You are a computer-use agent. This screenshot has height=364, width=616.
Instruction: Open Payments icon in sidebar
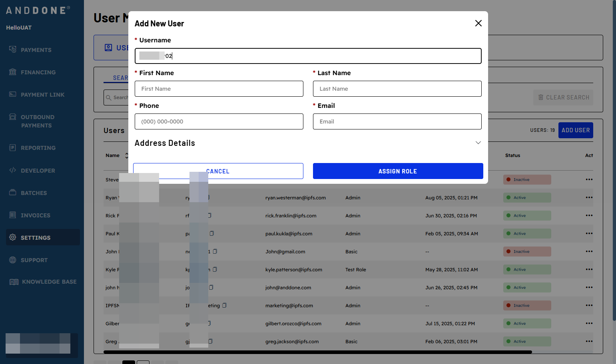tap(13, 50)
